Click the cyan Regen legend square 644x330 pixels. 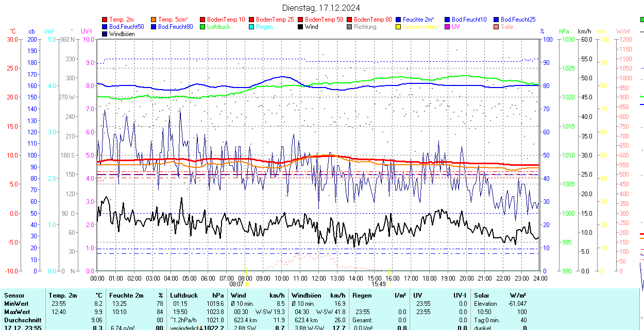[252, 27]
